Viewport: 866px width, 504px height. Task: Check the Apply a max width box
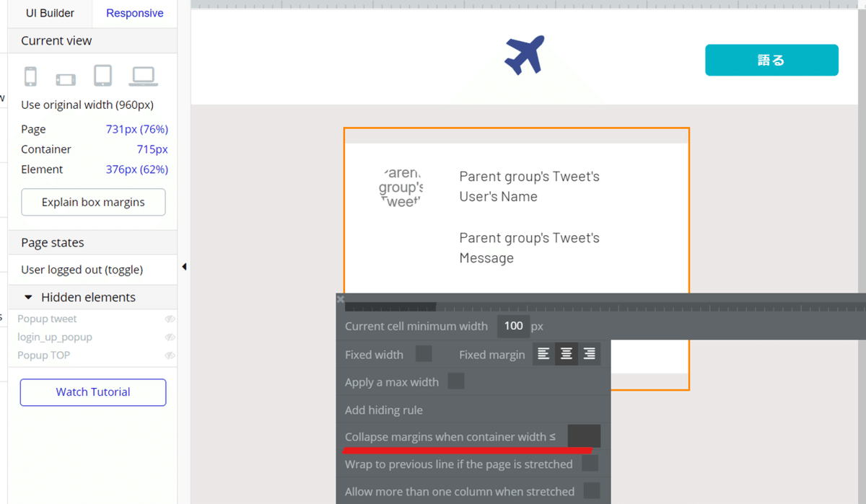click(x=456, y=381)
